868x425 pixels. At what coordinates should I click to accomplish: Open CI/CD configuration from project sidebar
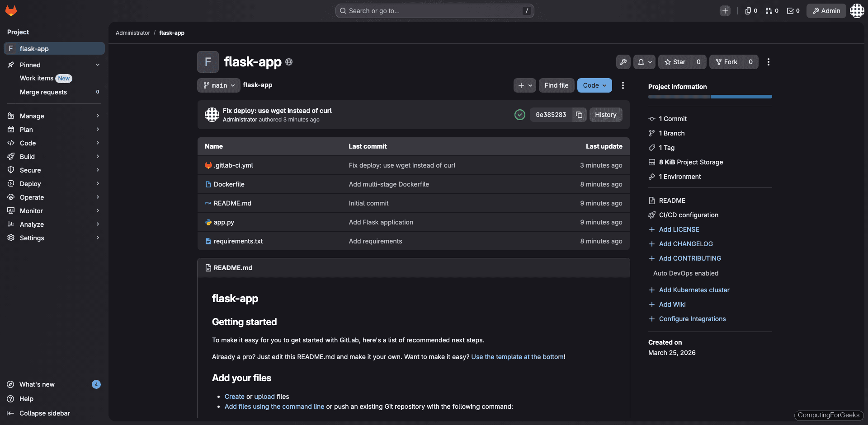(x=689, y=215)
